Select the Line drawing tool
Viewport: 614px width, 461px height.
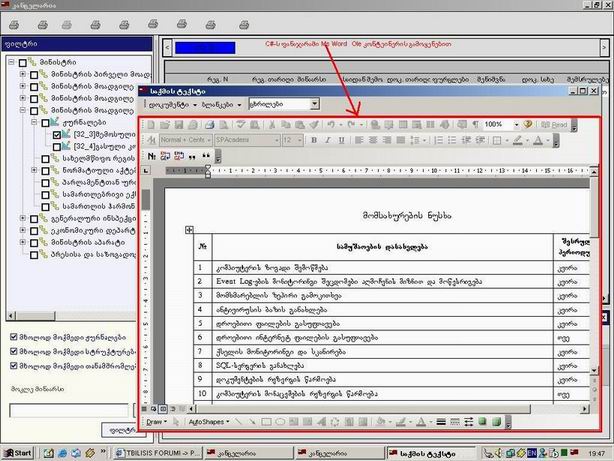click(238, 422)
